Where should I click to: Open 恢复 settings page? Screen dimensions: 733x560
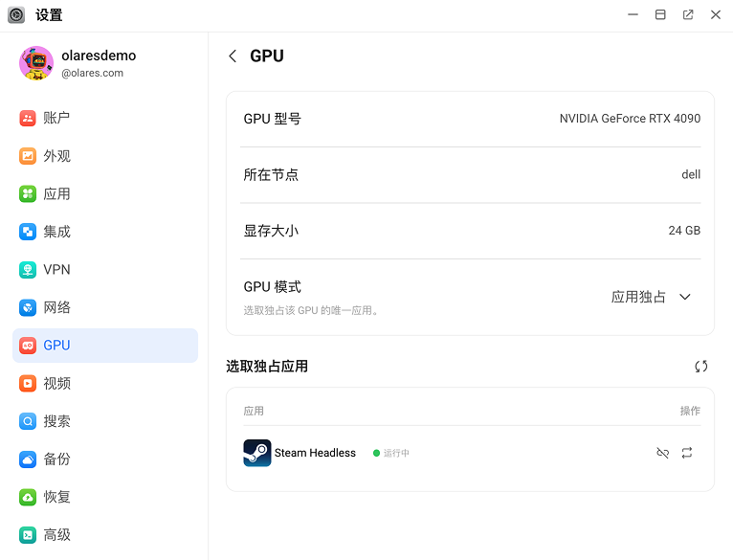(105, 497)
